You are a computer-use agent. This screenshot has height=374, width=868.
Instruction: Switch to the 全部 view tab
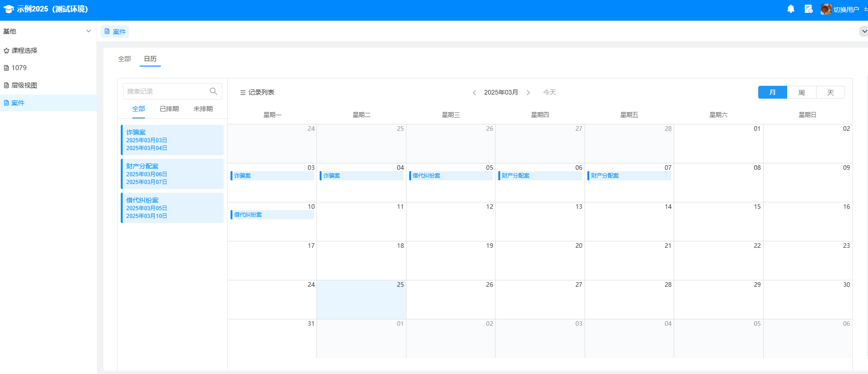[124, 59]
